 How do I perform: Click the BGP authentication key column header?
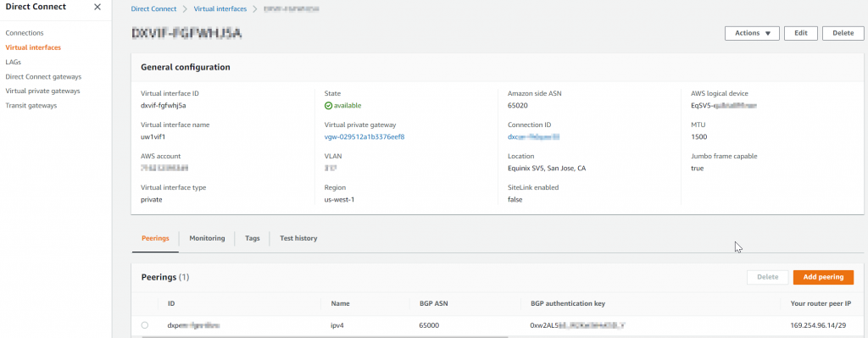click(x=567, y=304)
